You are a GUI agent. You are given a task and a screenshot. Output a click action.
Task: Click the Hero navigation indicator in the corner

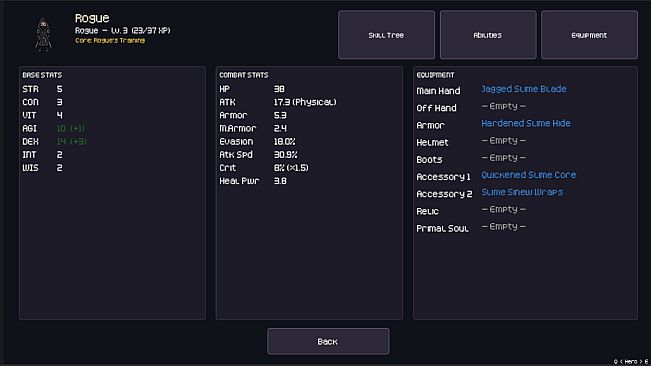pos(630,361)
